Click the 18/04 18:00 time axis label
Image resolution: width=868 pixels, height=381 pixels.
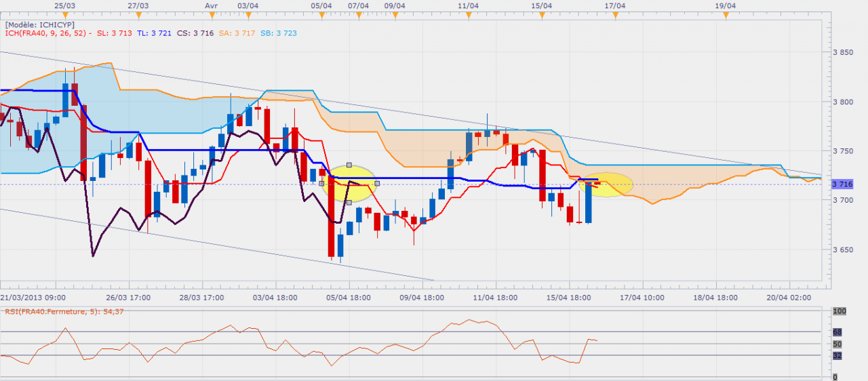pyautogui.click(x=715, y=297)
